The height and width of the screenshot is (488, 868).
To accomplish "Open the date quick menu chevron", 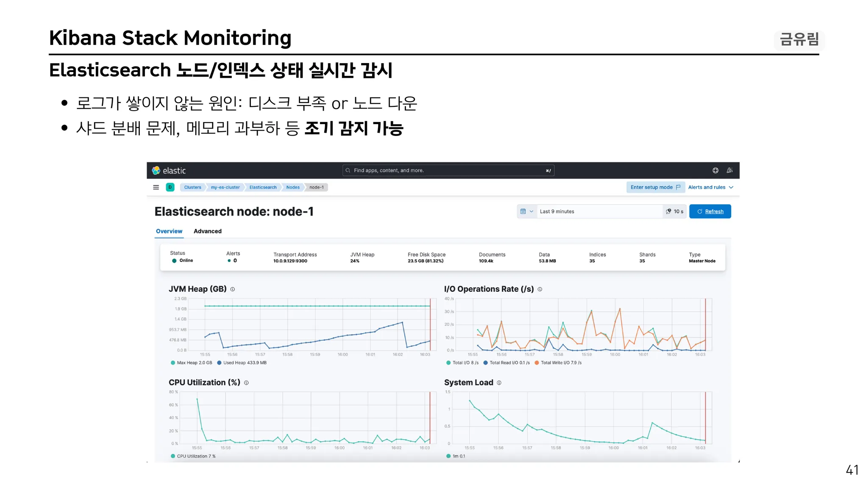I will [x=531, y=211].
